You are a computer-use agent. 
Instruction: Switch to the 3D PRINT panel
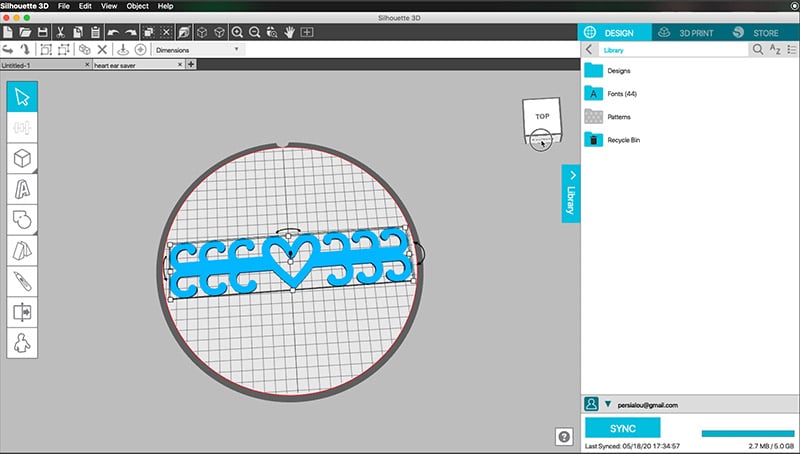pyautogui.click(x=687, y=33)
